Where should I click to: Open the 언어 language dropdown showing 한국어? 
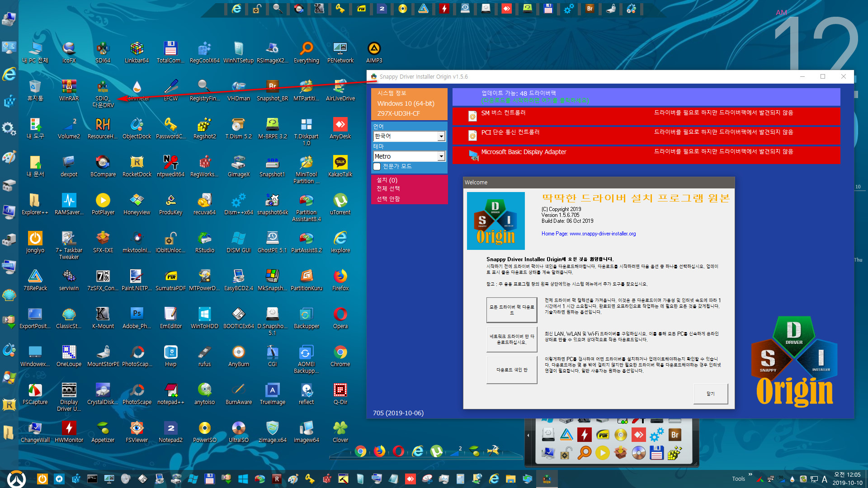(410, 136)
